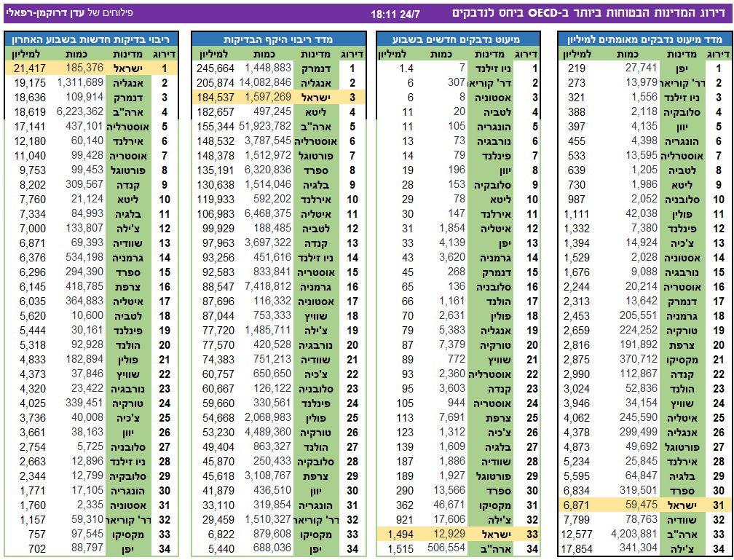Click New Zealand's weekly new cases value 1.4
Viewport: 734px width, 560px height.
[406, 68]
